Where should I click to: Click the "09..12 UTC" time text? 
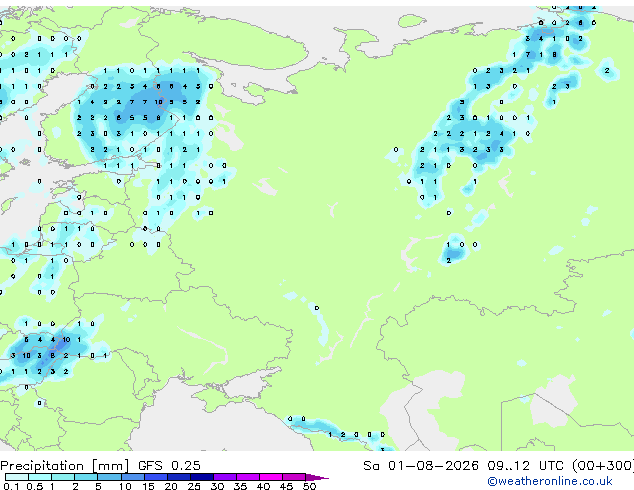525,465
